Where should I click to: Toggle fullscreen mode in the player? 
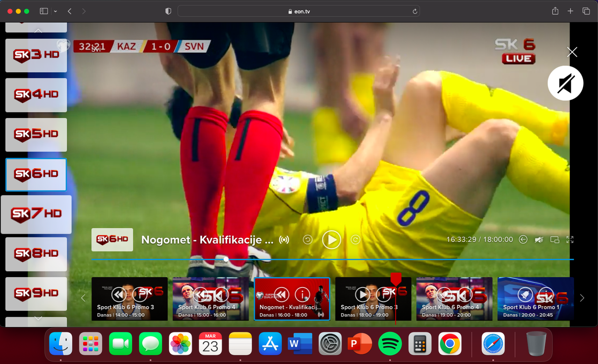[x=570, y=239]
